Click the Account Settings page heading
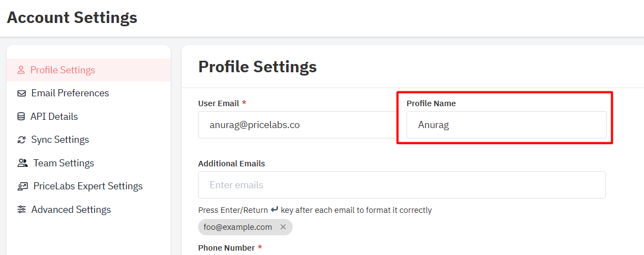 click(x=72, y=18)
